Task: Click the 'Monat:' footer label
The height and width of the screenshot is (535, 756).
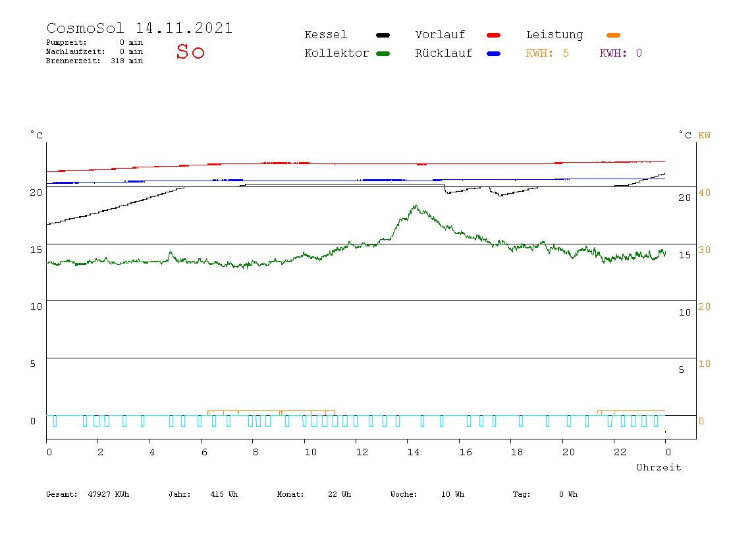Action: 290,494
